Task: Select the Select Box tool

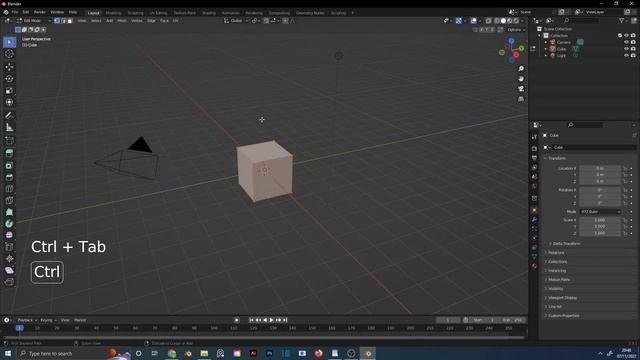Action: pyautogui.click(x=9, y=42)
